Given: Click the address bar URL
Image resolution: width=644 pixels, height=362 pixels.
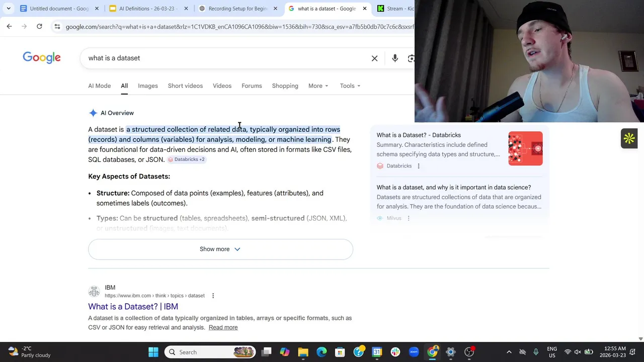Looking at the screenshot, I should pos(239,27).
